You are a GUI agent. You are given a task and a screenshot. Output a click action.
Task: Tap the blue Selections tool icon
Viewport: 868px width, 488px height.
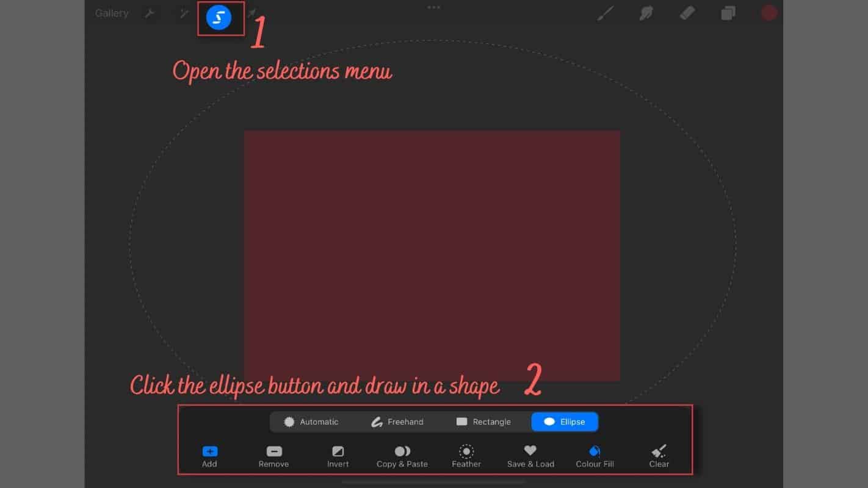219,18
